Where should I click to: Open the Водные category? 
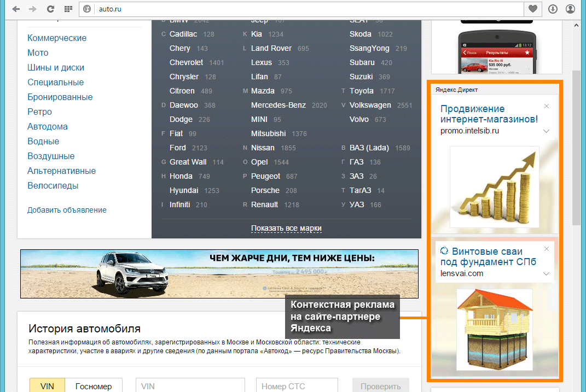[x=43, y=141]
